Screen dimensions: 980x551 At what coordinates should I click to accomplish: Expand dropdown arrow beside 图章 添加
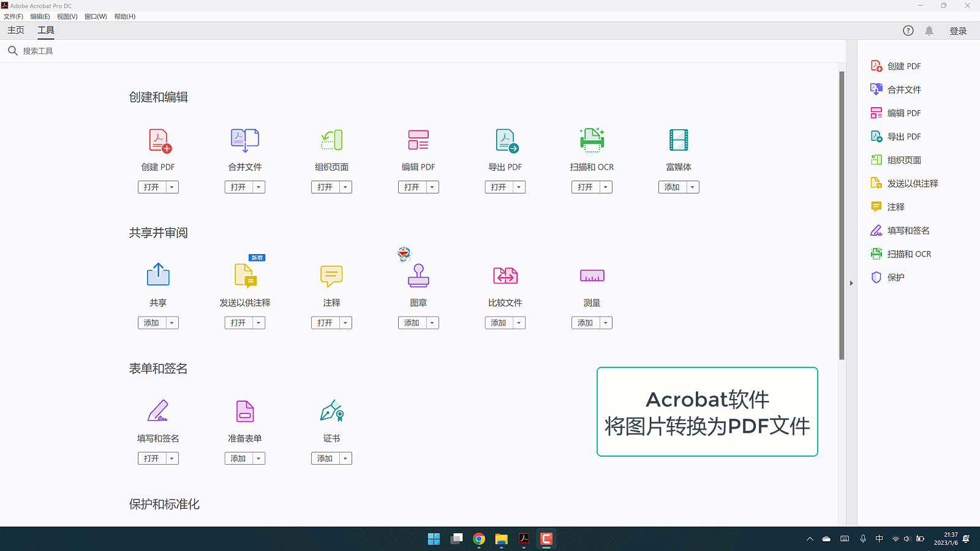pyautogui.click(x=432, y=323)
